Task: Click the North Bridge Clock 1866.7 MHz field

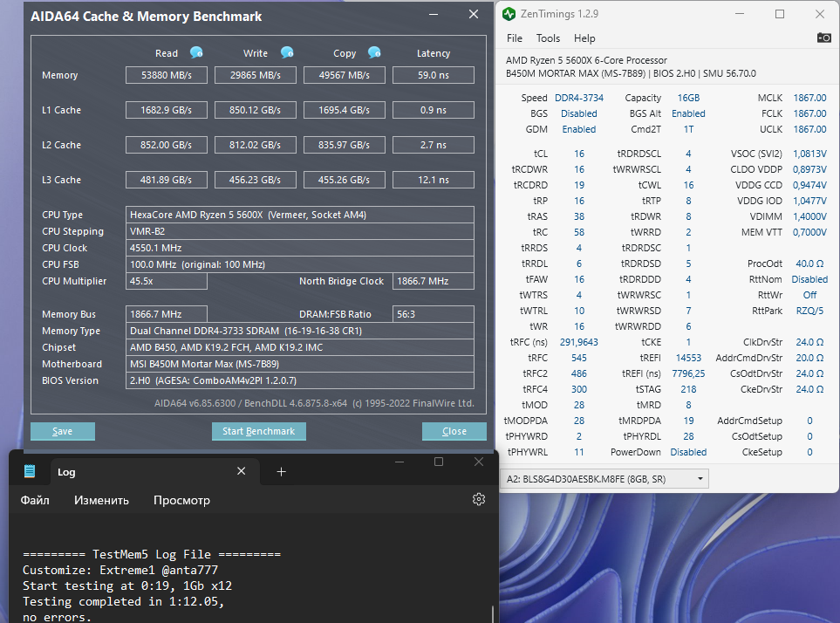Action: (434, 281)
